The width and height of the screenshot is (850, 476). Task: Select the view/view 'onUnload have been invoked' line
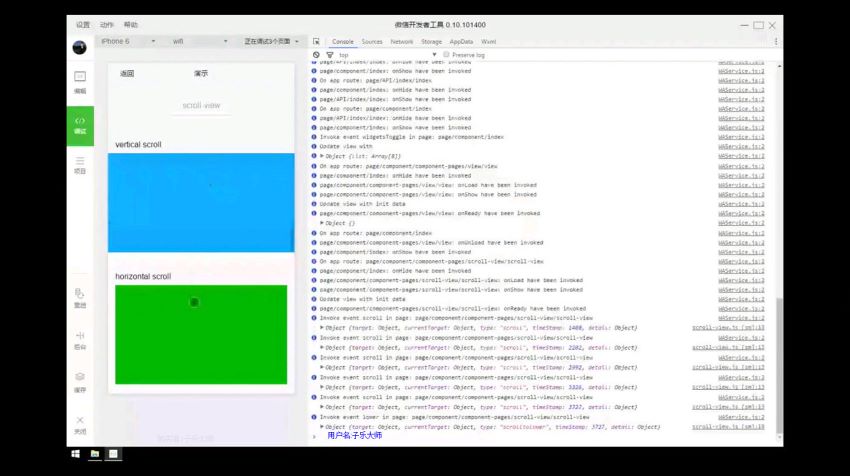point(432,243)
